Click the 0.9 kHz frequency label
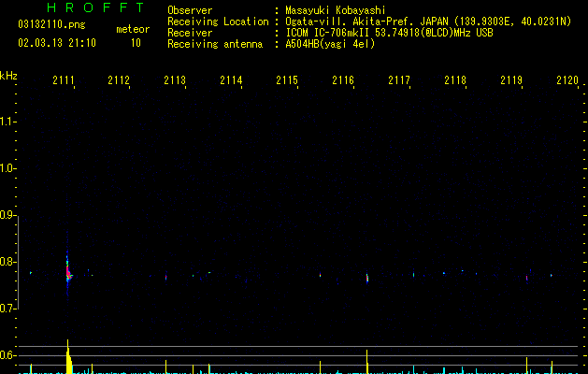The height and width of the screenshot is (374, 588). click(x=8, y=215)
